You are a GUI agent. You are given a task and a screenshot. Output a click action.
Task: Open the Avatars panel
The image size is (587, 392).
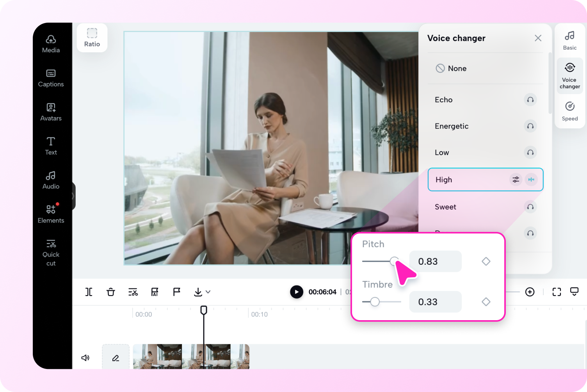click(x=51, y=112)
